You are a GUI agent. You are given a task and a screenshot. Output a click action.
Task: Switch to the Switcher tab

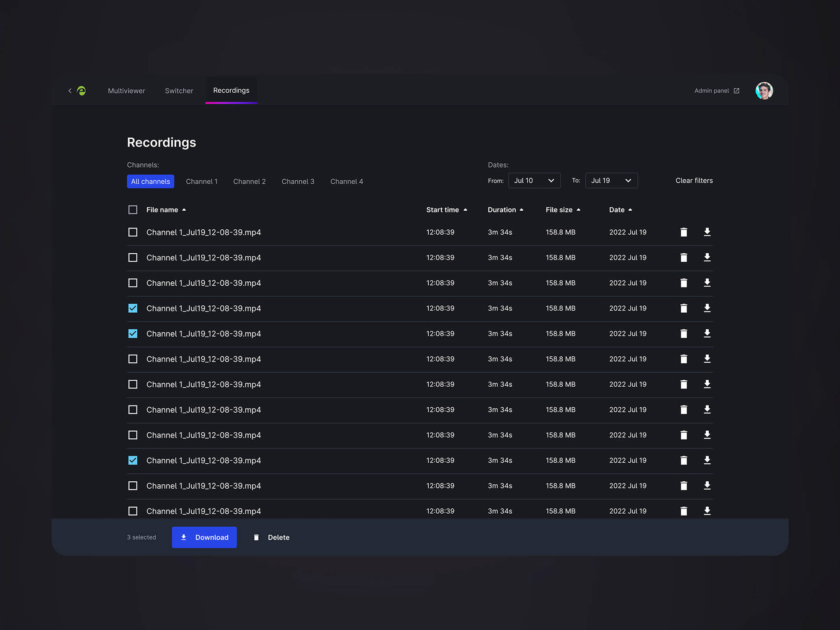(x=179, y=91)
